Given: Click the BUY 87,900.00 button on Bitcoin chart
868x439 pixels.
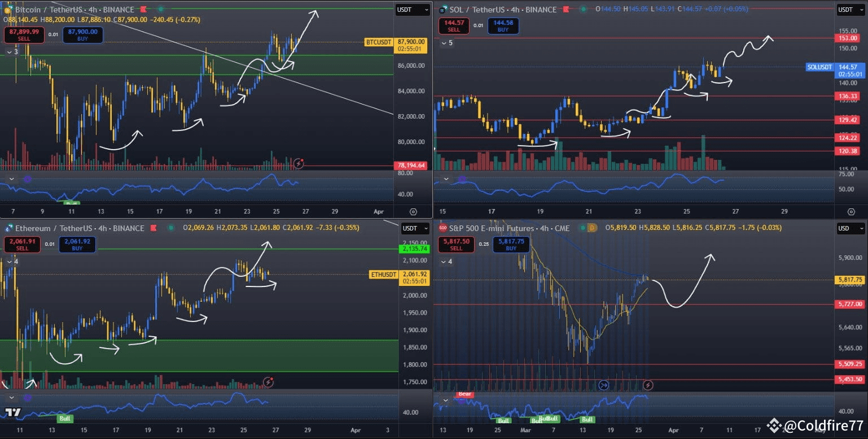Looking at the screenshot, I should [83, 35].
